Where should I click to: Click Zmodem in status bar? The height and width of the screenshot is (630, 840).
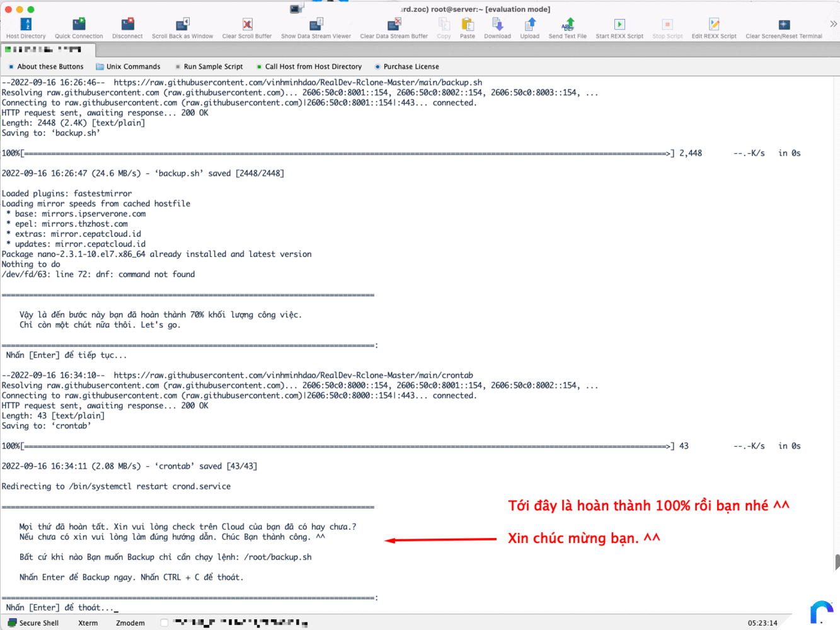[130, 623]
